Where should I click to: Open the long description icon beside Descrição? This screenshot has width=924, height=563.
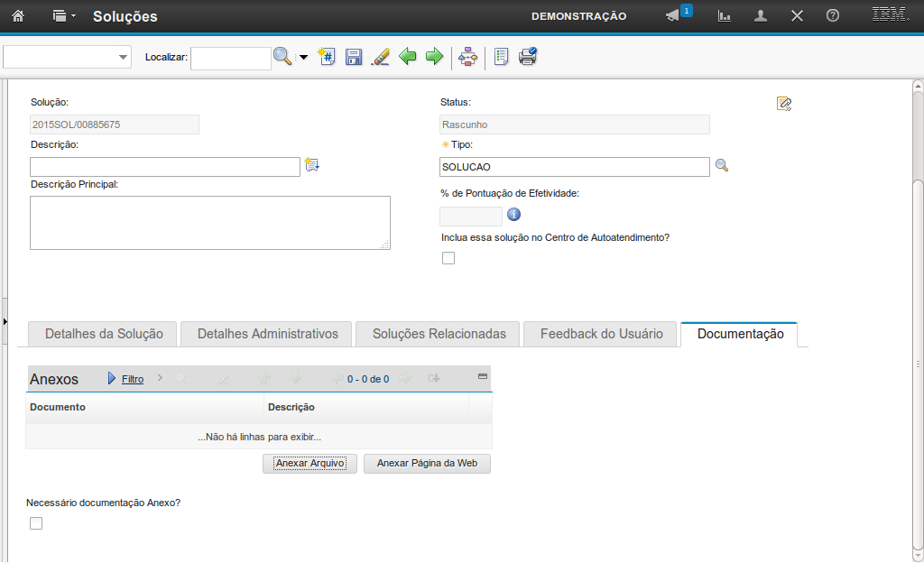[x=312, y=165]
